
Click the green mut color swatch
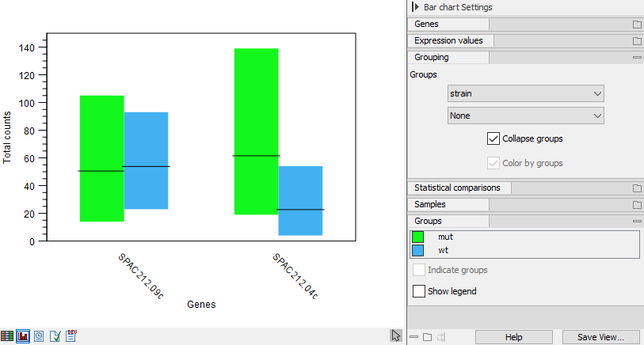point(417,237)
